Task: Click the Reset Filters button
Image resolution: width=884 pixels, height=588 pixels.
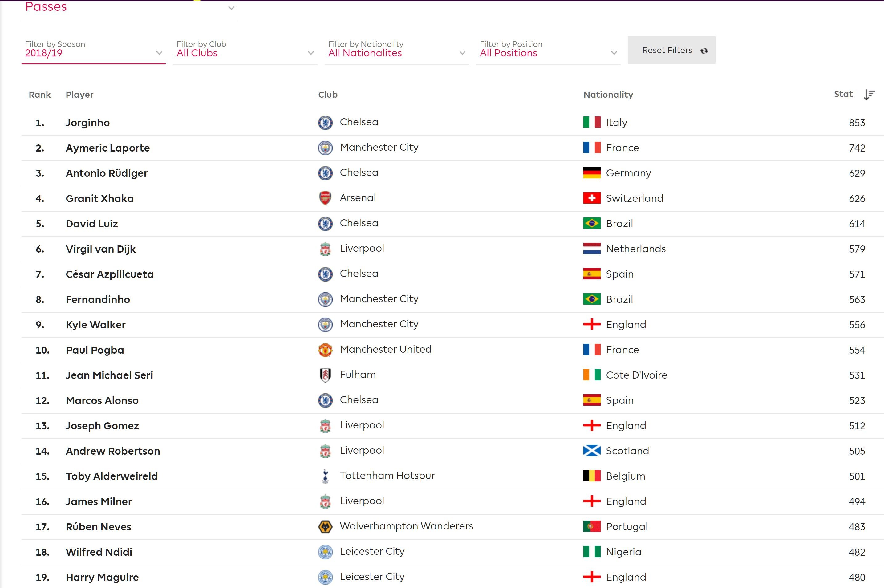Action: [671, 50]
